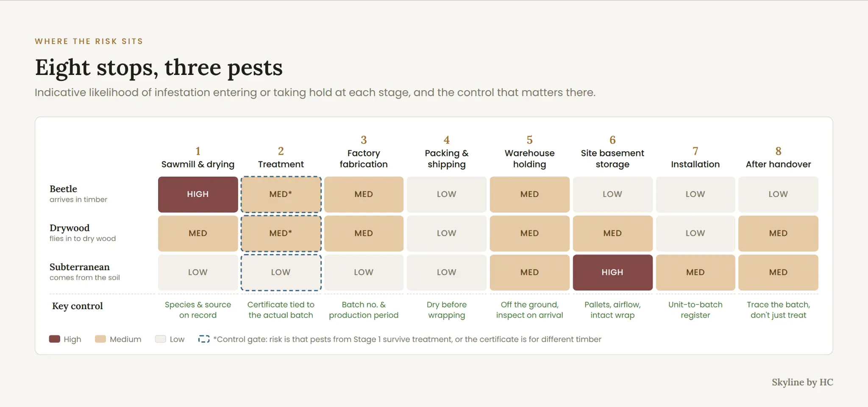Click the High legend color swatch
This screenshot has height=407, width=868.
[x=54, y=339]
